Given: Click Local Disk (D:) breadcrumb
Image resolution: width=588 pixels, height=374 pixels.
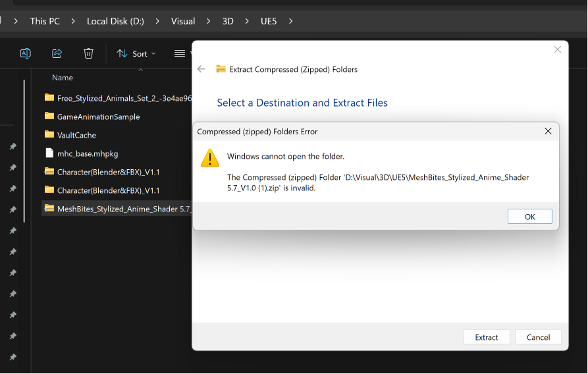Looking at the screenshot, I should [115, 21].
